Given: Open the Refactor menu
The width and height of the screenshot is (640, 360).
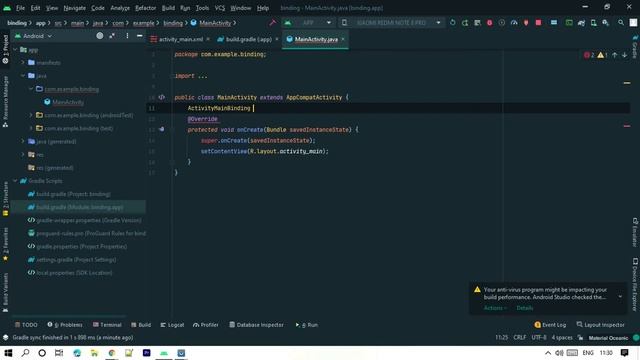Looking at the screenshot, I should click(x=145, y=8).
